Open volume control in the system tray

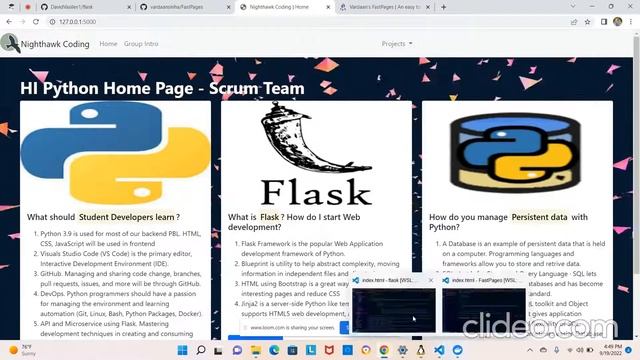[x=580, y=350]
